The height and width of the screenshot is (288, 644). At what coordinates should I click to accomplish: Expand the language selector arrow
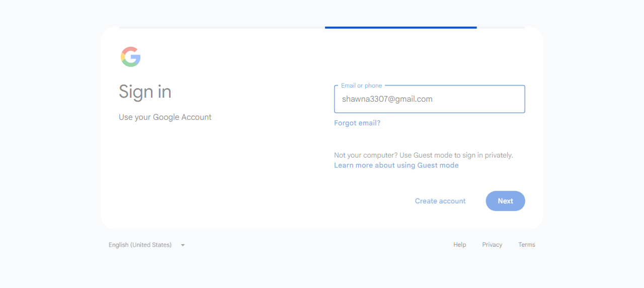click(x=183, y=245)
